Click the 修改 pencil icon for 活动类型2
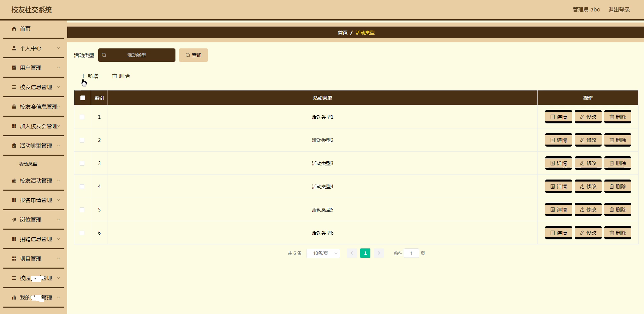 coord(582,140)
